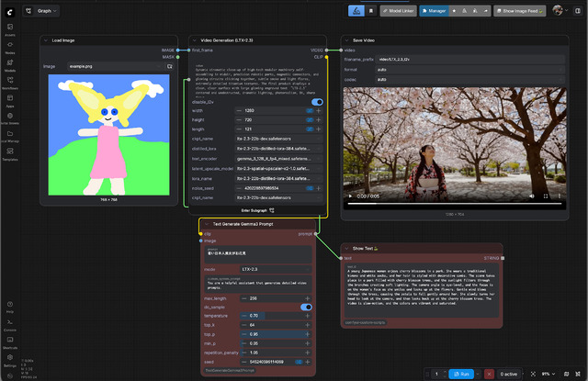
Task: Click Run to queue the workflow
Action: (x=462, y=374)
